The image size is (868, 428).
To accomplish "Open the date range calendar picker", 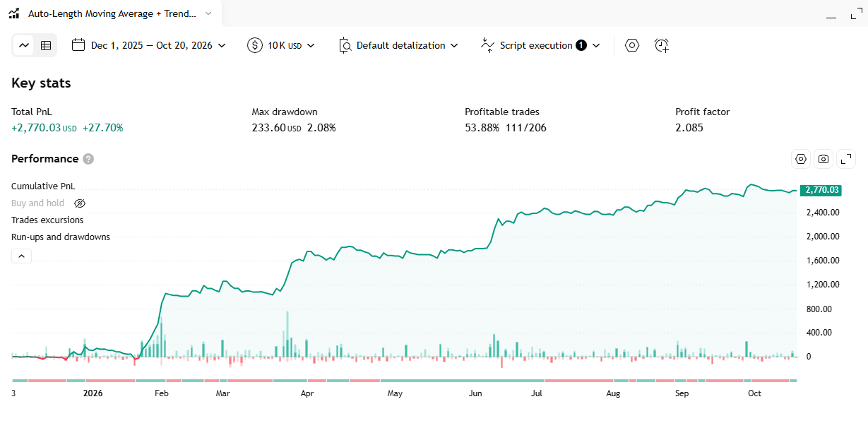I will [149, 45].
